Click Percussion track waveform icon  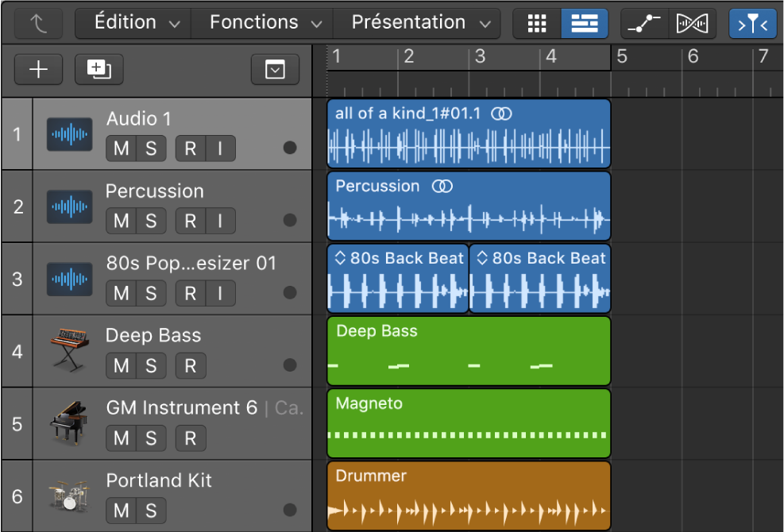(69, 206)
